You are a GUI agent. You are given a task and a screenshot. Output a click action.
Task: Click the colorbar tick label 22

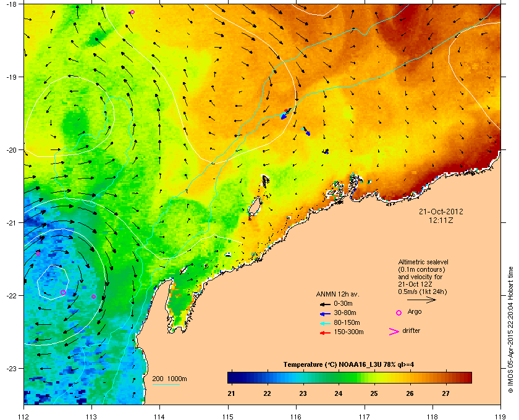(x=267, y=393)
